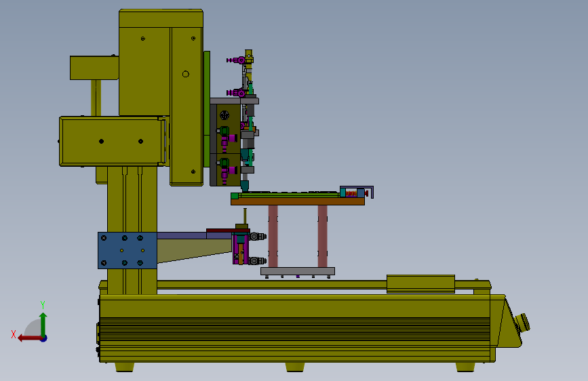Click the blue Z axis ball of triad
Viewport: 588px width, 381px height.
[44, 338]
